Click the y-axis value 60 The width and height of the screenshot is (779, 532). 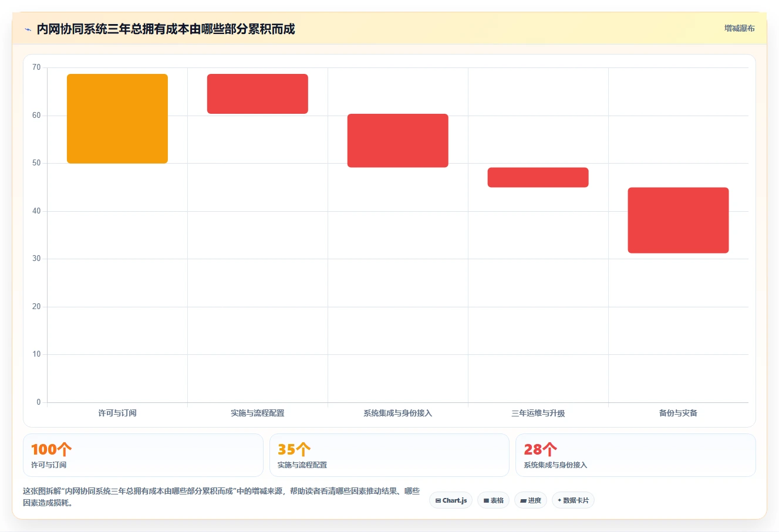click(x=36, y=116)
